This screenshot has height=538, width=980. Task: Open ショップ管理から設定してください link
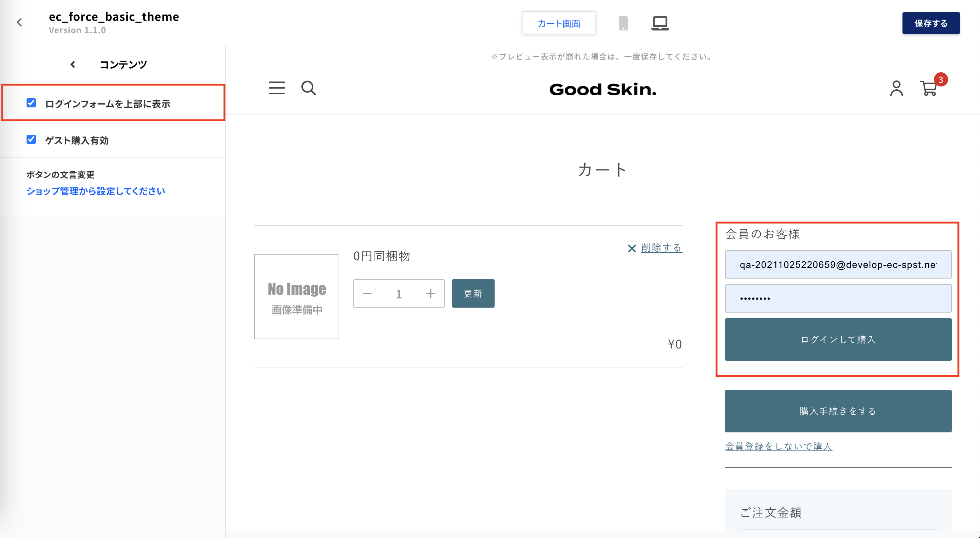coord(96,191)
